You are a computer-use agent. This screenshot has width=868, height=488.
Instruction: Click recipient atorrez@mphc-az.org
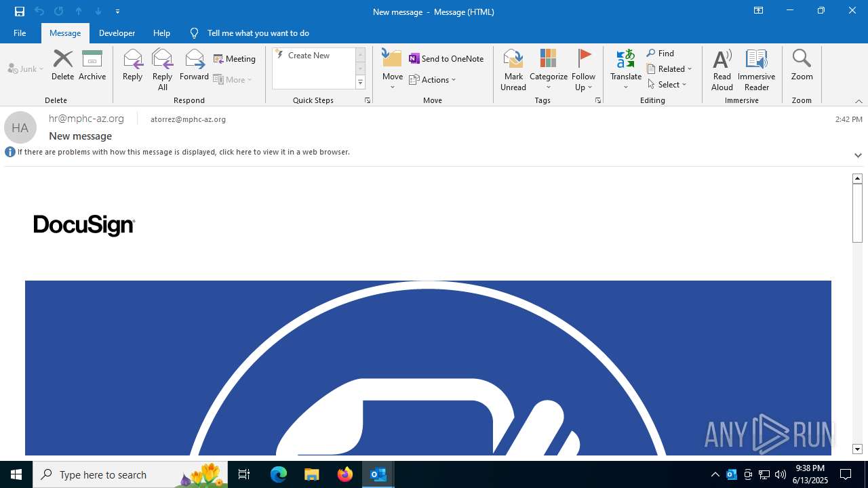(x=188, y=119)
